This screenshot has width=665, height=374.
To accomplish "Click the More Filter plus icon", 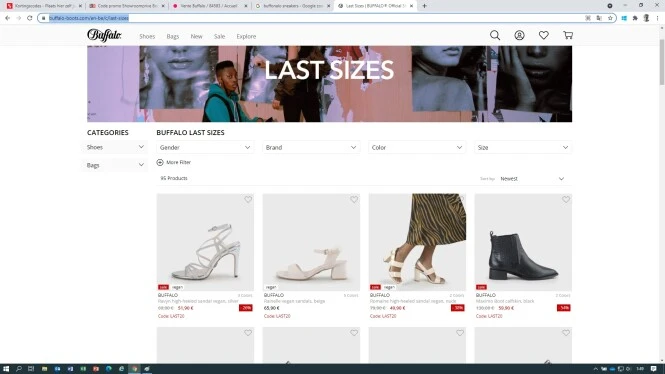I will point(160,162).
